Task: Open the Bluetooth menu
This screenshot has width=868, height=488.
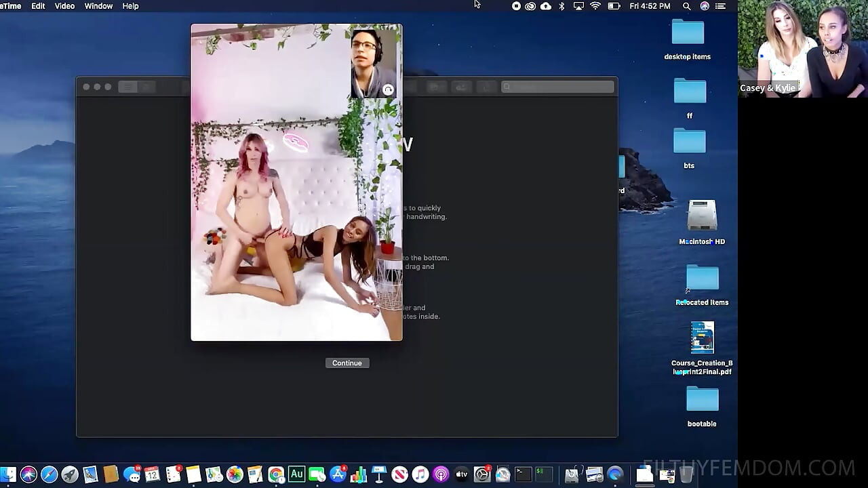Action: (561, 5)
